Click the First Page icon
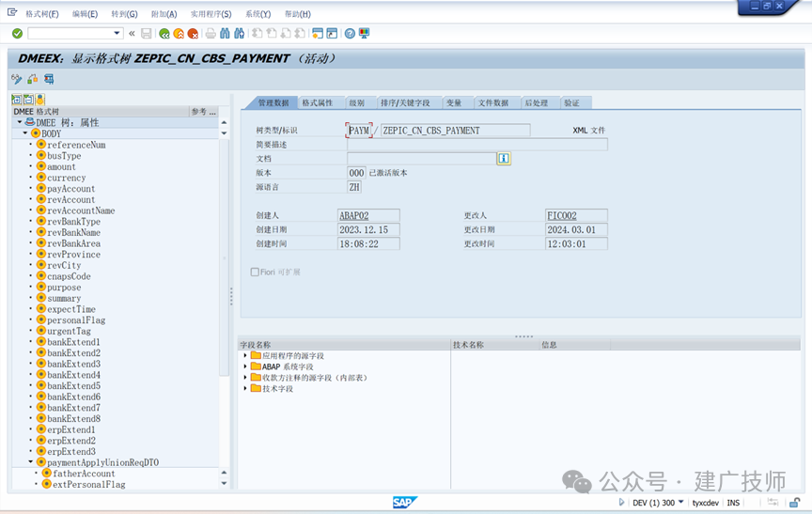 (x=257, y=34)
